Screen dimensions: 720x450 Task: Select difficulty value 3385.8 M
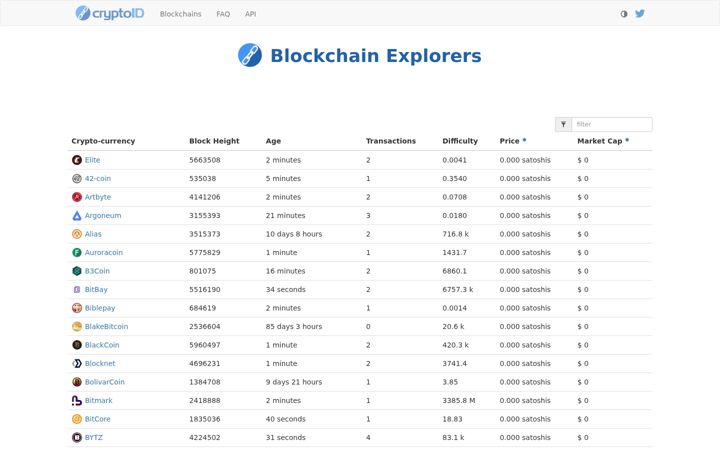pos(459,400)
